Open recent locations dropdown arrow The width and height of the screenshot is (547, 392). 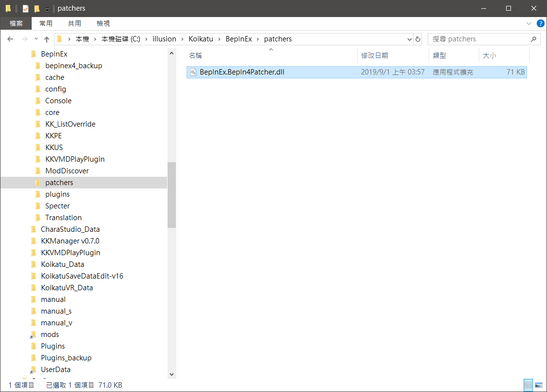(35, 39)
